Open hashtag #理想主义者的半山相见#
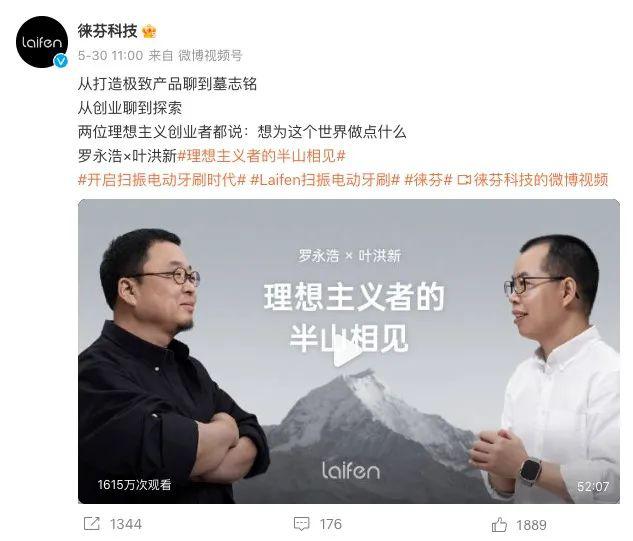This screenshot has height=541, width=633. (262, 156)
